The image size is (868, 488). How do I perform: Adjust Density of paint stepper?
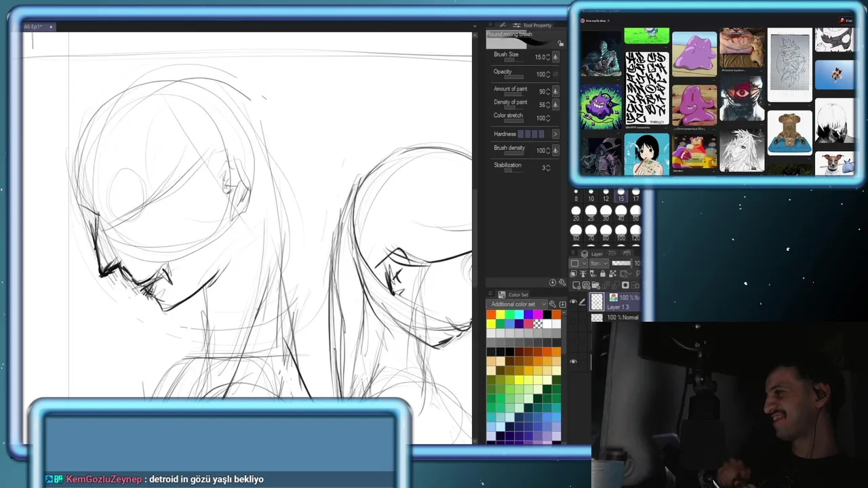pos(548,105)
